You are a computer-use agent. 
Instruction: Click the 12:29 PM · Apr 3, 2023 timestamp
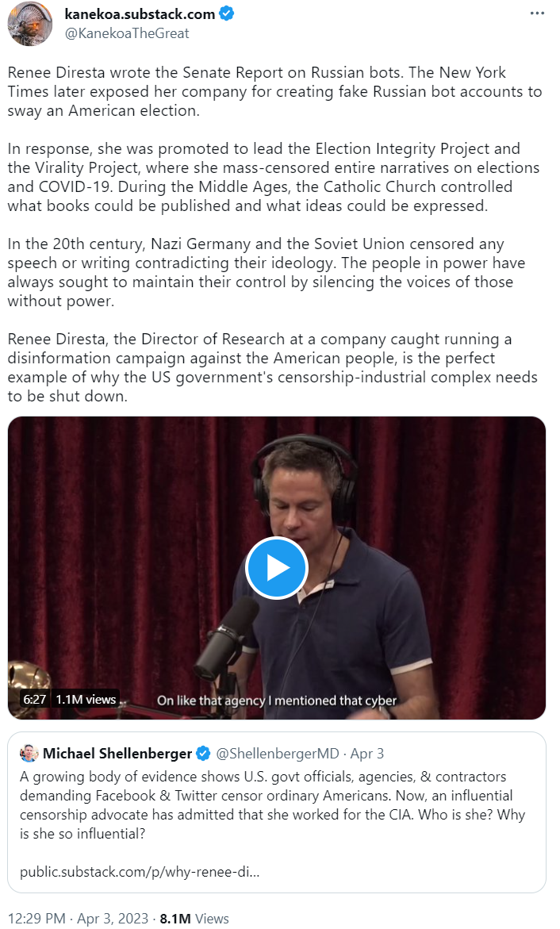click(78, 919)
